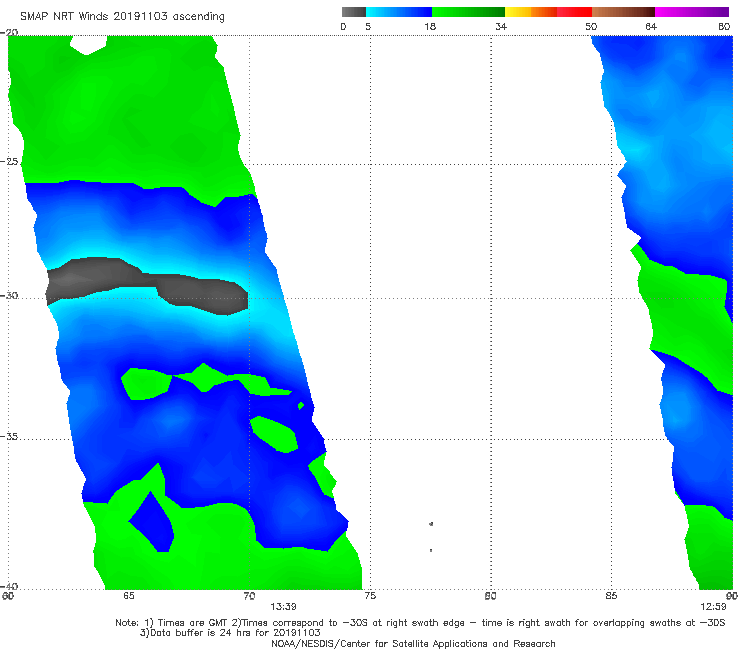Click the swath time label '12:59'
The width and height of the screenshot is (740, 650).
pos(713,607)
